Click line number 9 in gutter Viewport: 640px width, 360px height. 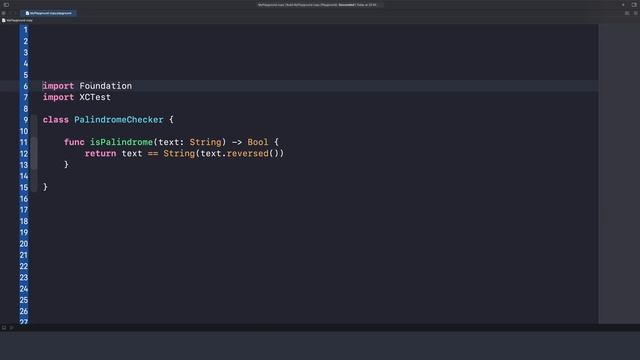(25, 120)
